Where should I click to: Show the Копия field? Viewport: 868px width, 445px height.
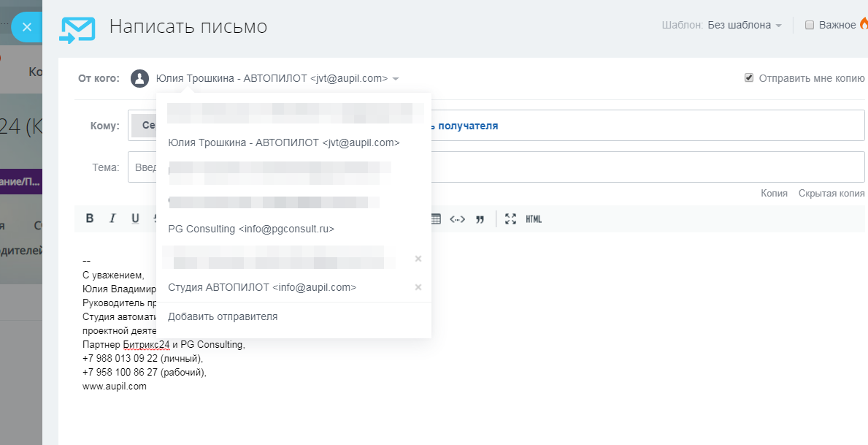pyautogui.click(x=774, y=194)
